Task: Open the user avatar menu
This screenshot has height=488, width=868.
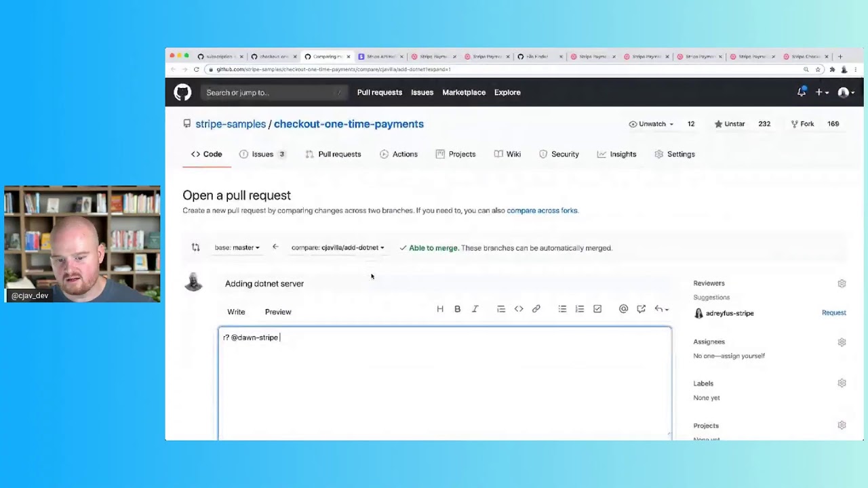Action: click(x=845, y=92)
